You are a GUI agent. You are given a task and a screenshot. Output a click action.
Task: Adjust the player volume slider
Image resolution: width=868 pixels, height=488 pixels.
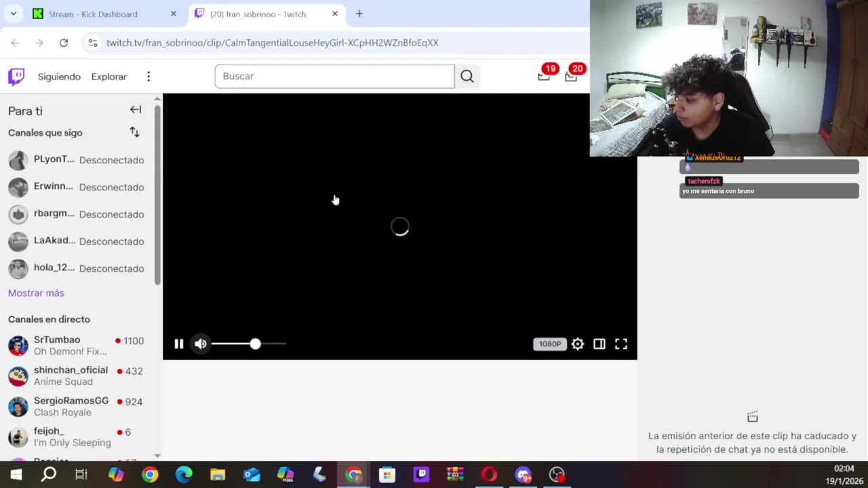pos(248,344)
